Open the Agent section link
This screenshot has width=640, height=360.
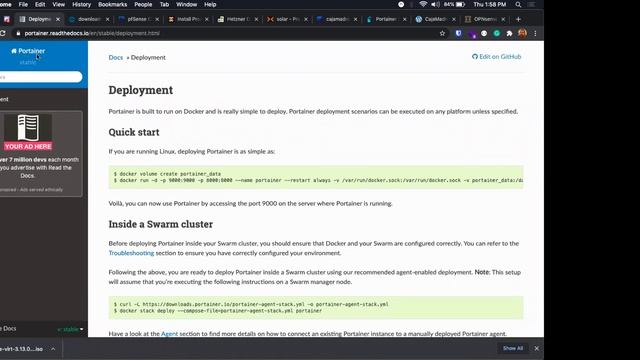pos(169,333)
